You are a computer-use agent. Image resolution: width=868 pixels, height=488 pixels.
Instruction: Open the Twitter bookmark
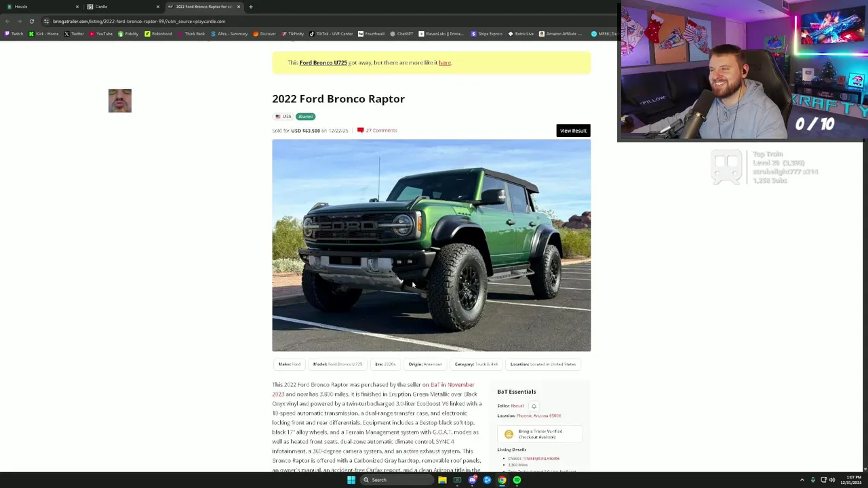point(74,34)
